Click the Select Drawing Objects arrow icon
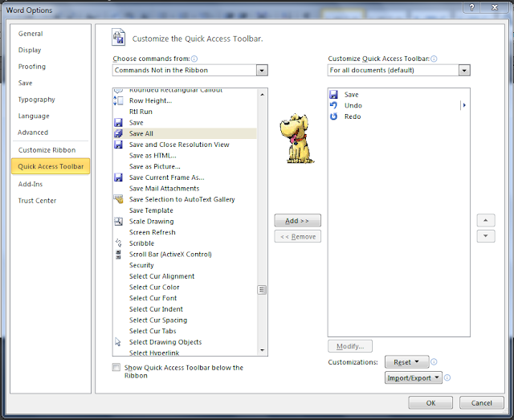 [118, 342]
